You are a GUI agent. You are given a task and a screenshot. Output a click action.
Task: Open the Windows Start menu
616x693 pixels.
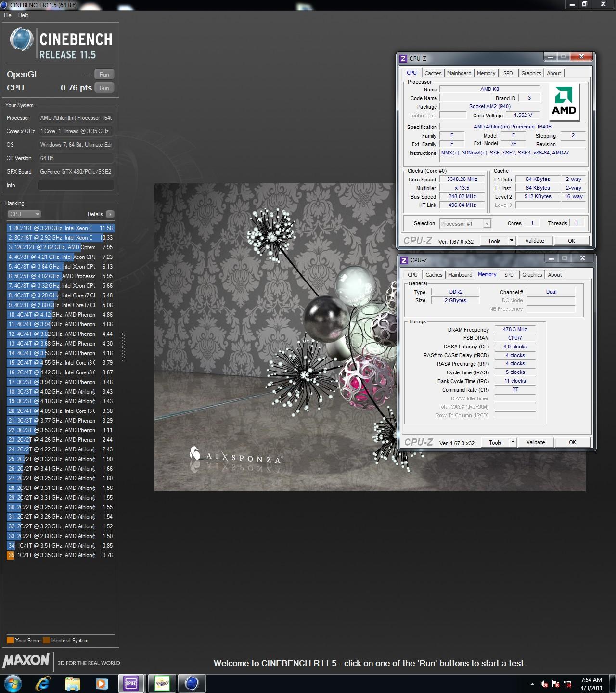coord(13,683)
